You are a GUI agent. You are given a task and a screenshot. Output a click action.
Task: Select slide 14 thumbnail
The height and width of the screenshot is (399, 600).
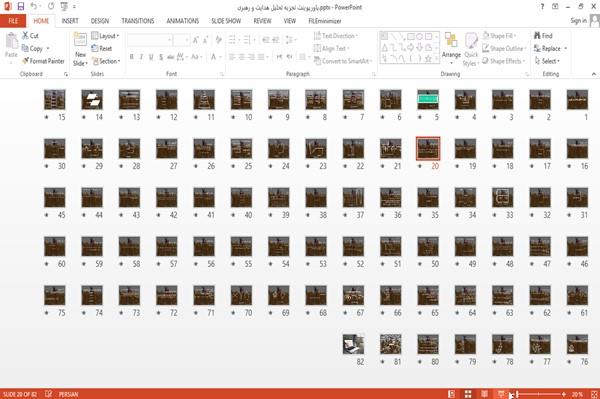tap(92, 99)
